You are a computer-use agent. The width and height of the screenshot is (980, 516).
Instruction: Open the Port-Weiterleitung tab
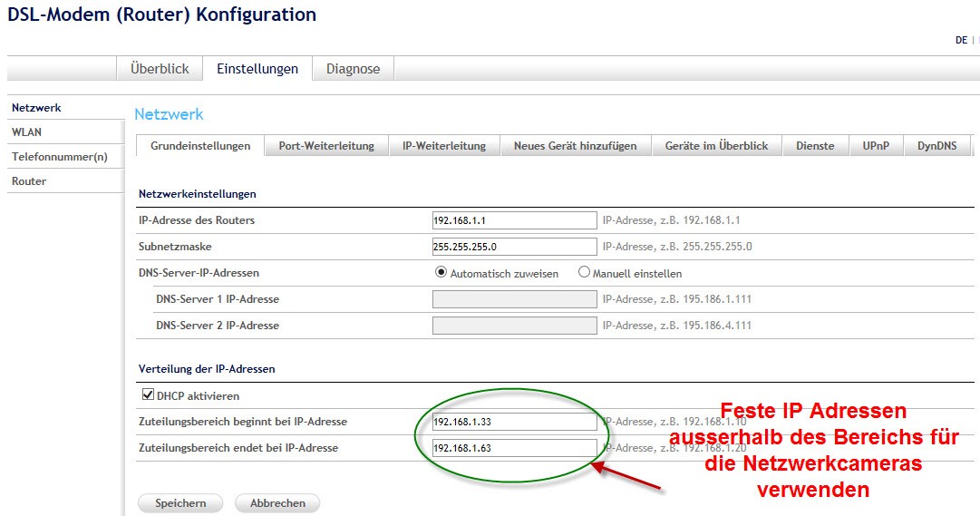[326, 146]
